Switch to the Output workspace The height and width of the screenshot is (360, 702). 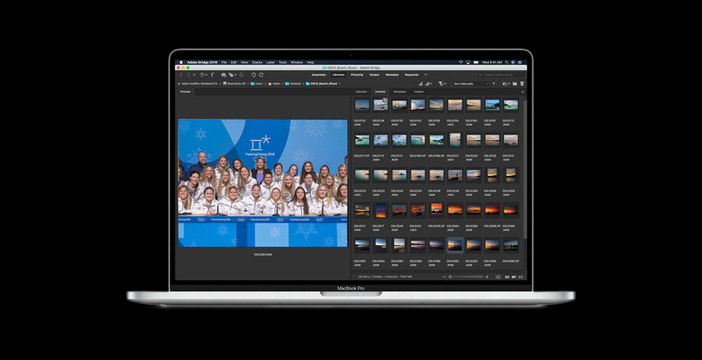(374, 75)
